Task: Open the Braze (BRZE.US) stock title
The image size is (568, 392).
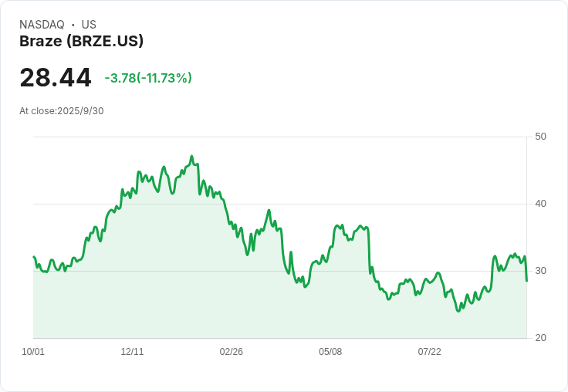Action: point(81,42)
